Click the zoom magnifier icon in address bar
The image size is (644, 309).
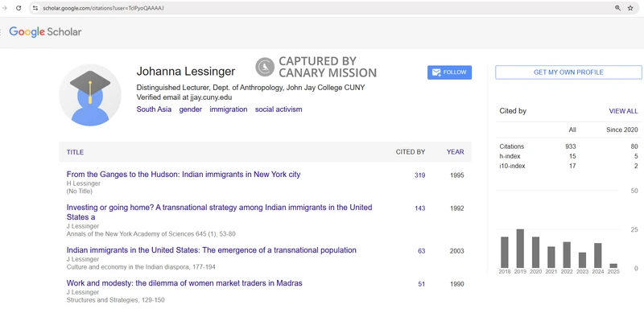point(617,8)
